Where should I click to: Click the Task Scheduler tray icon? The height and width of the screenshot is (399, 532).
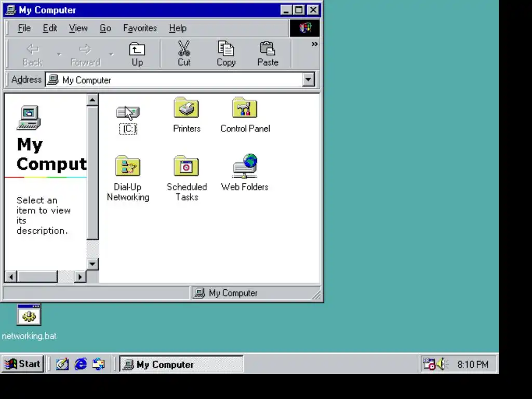[429, 364]
